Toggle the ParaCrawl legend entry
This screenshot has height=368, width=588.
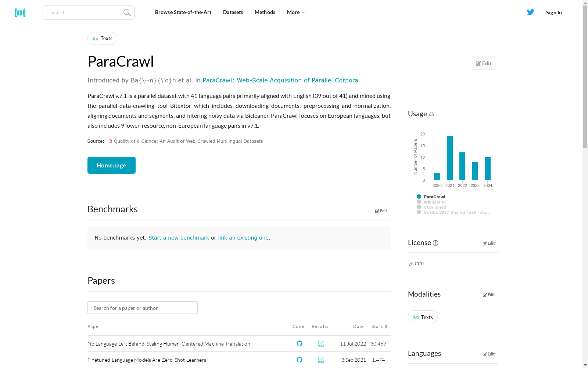click(x=434, y=197)
